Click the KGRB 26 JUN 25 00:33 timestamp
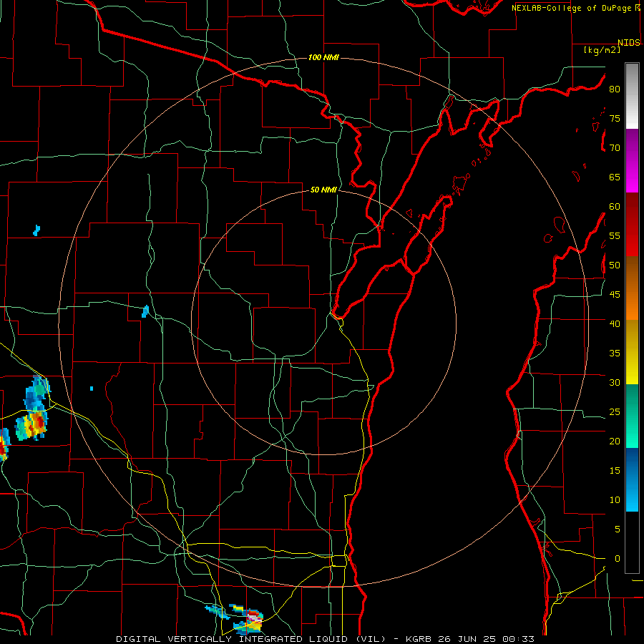The width and height of the screenshot is (644, 644). (470, 639)
